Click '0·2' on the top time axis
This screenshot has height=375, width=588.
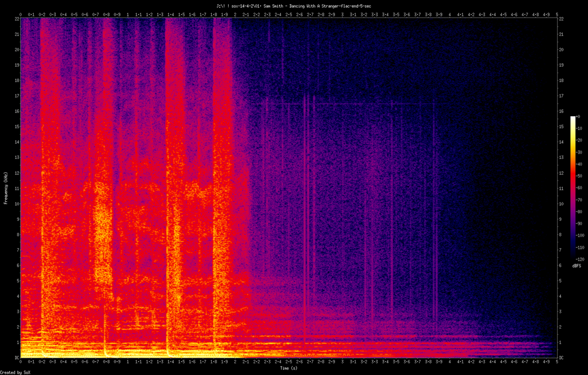(x=42, y=15)
